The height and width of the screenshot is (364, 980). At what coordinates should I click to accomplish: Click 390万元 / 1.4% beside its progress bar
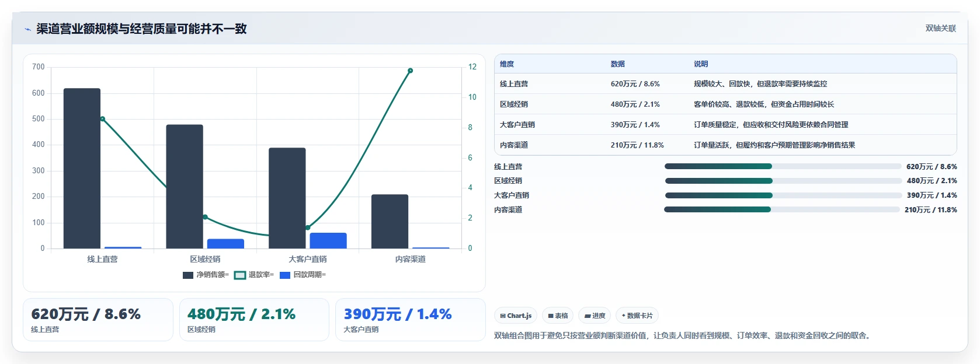click(x=932, y=195)
